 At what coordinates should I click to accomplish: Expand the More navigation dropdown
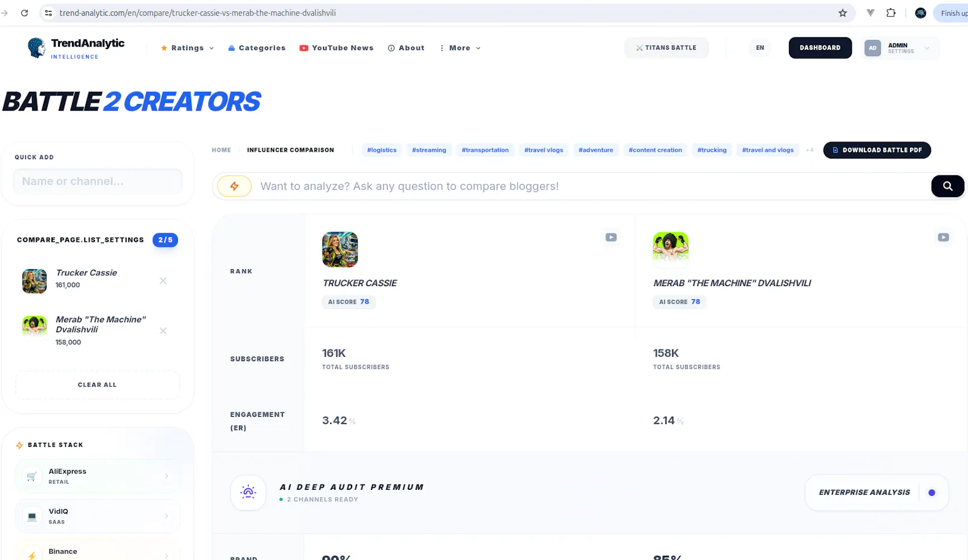pyautogui.click(x=460, y=48)
